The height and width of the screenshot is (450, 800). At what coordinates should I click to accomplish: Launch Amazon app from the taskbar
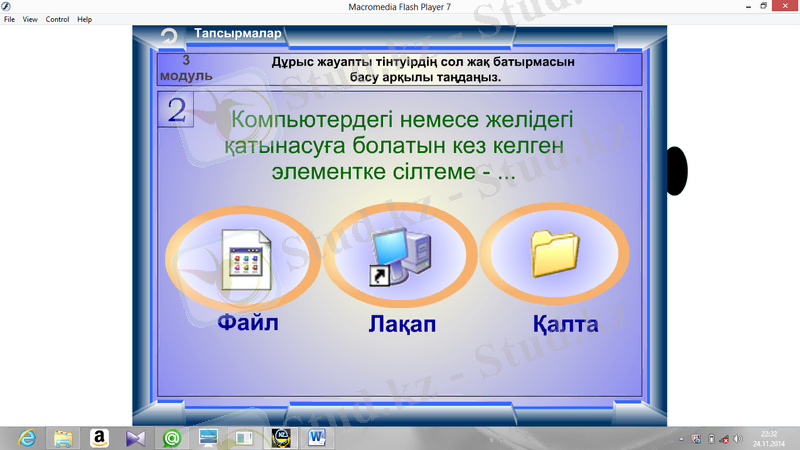pos(99,437)
